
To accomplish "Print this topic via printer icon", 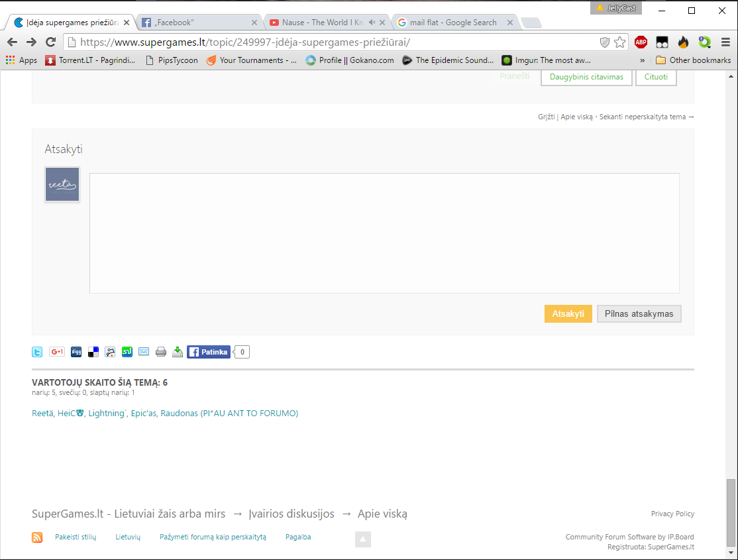I will coord(161,352).
